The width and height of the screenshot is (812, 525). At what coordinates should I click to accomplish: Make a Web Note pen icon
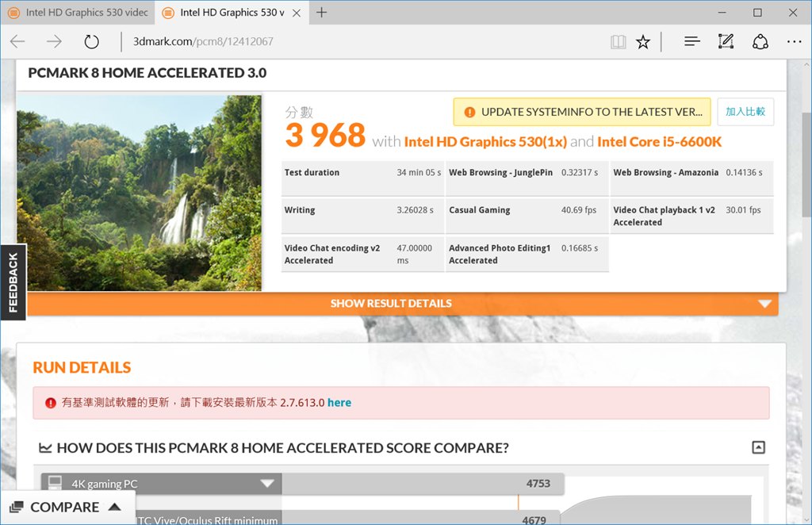[726, 41]
